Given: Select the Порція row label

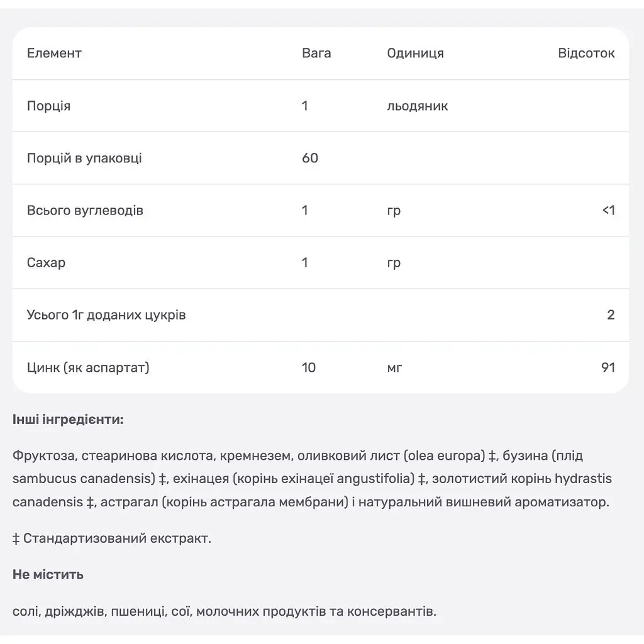Looking at the screenshot, I should coord(48,106).
